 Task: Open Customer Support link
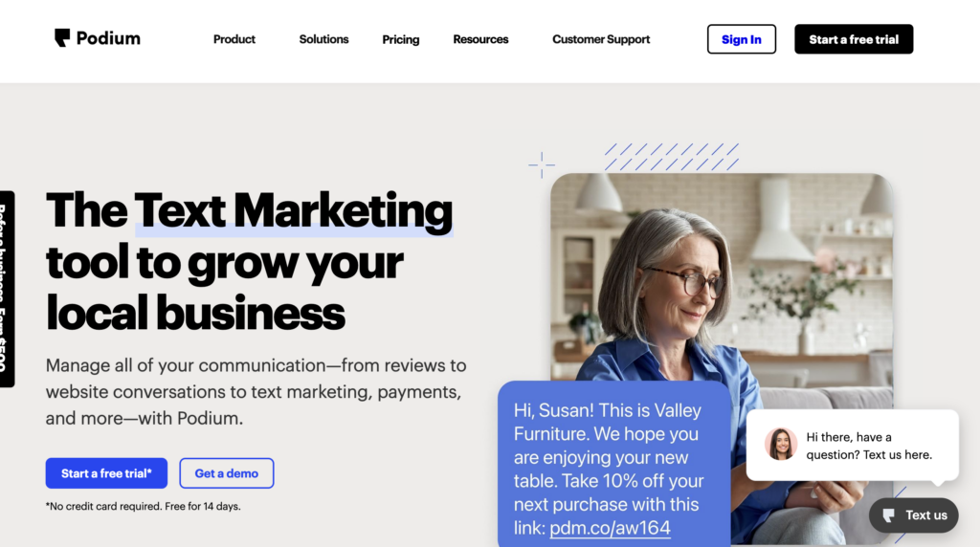click(x=601, y=39)
